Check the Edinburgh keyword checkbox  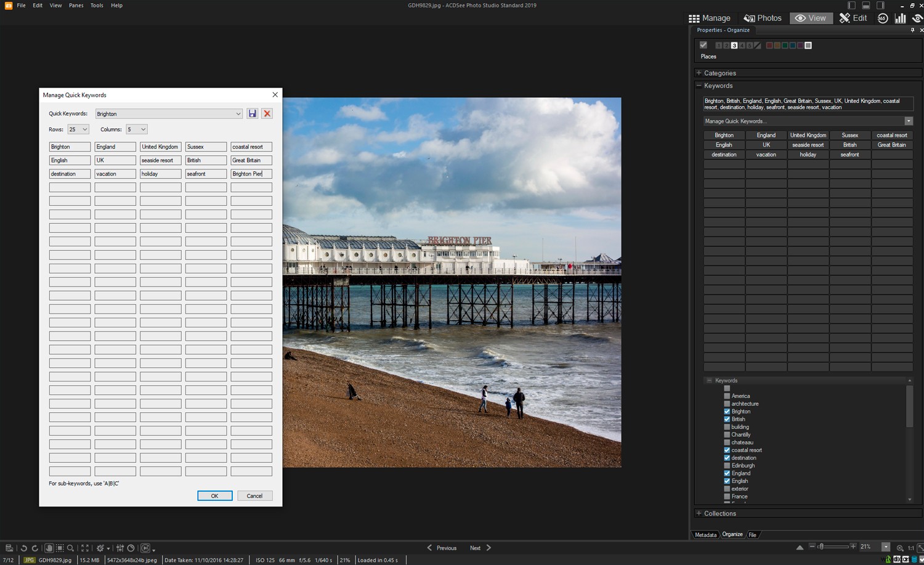tap(727, 465)
